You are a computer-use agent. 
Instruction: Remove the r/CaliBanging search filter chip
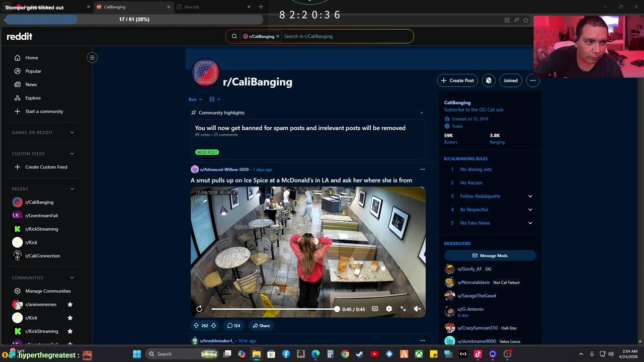coord(277,36)
